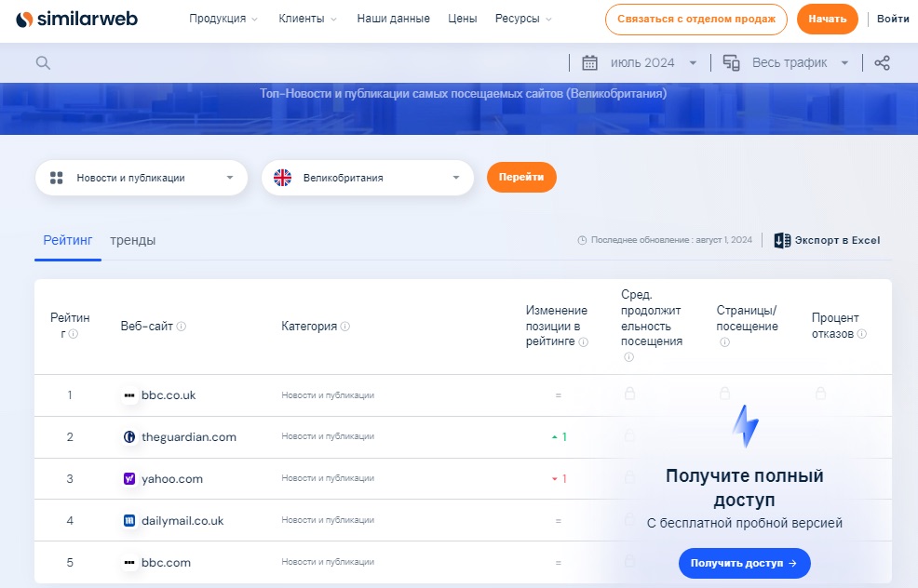Click the Последнее обновление date text

671,240
